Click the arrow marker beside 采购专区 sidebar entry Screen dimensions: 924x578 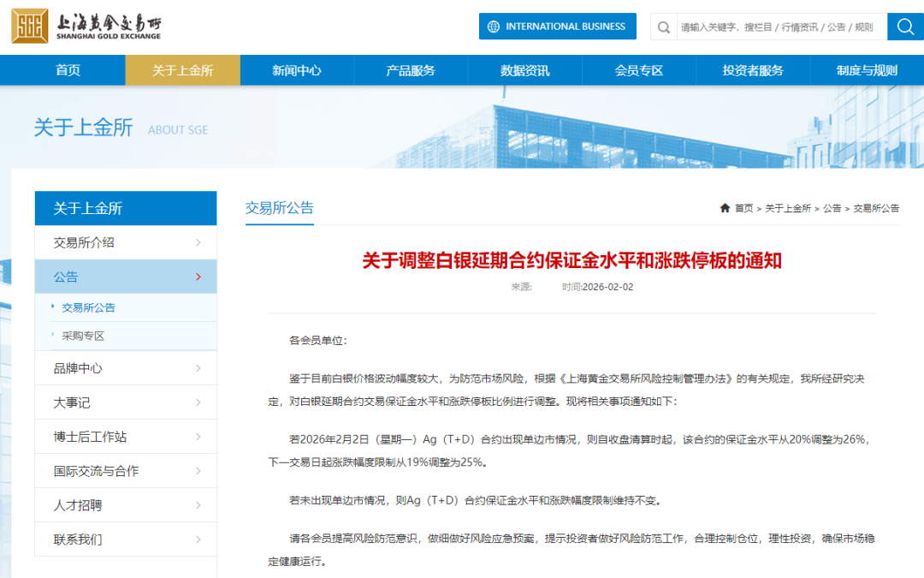[x=52, y=334]
